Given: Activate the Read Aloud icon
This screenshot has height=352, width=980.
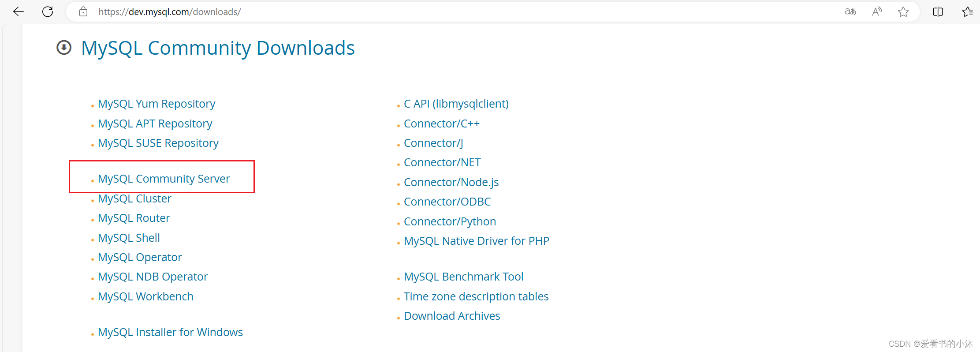Looking at the screenshot, I should point(877,12).
